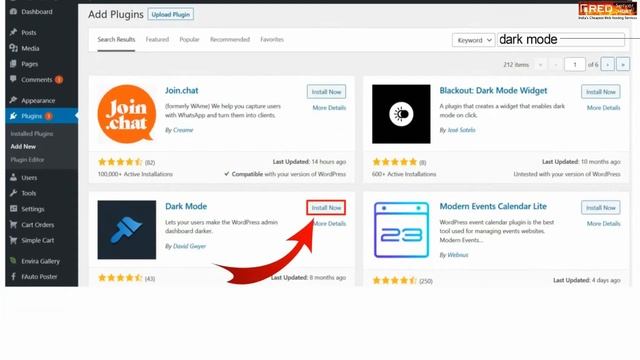
Task: Click the Join.chat star rating
Action: pos(120,162)
